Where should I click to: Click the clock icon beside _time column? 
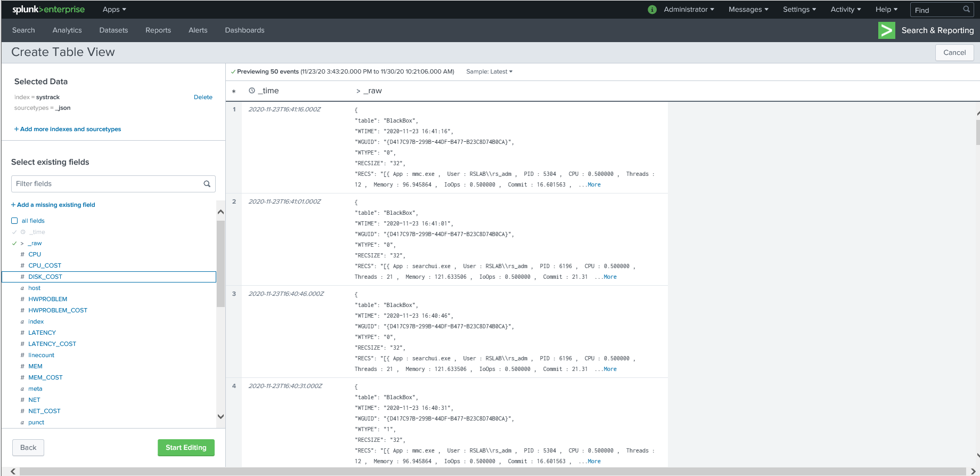tap(252, 91)
